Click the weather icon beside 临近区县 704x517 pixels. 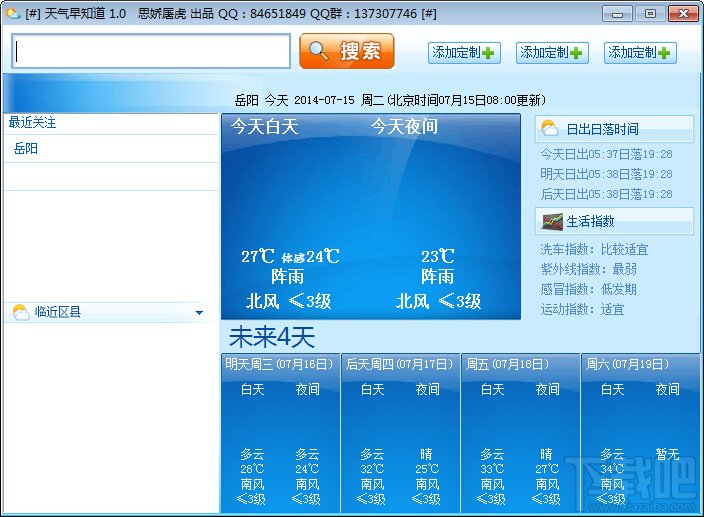pyautogui.click(x=21, y=312)
